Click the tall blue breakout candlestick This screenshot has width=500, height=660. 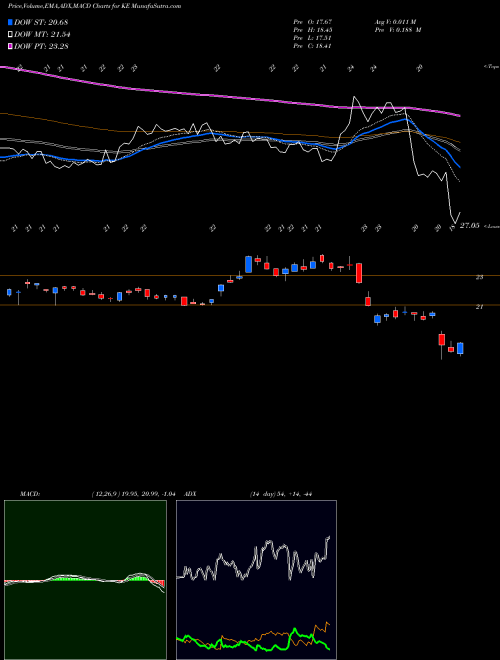(248, 264)
